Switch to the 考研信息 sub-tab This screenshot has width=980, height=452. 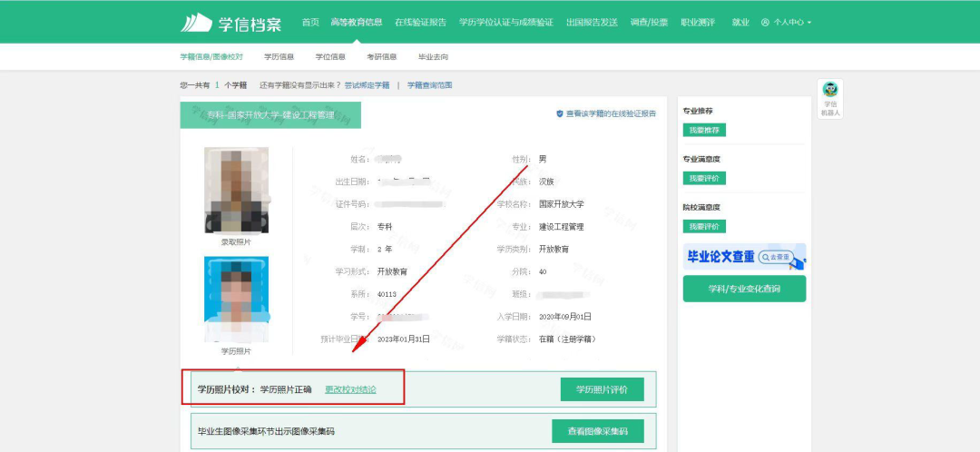[x=382, y=57]
